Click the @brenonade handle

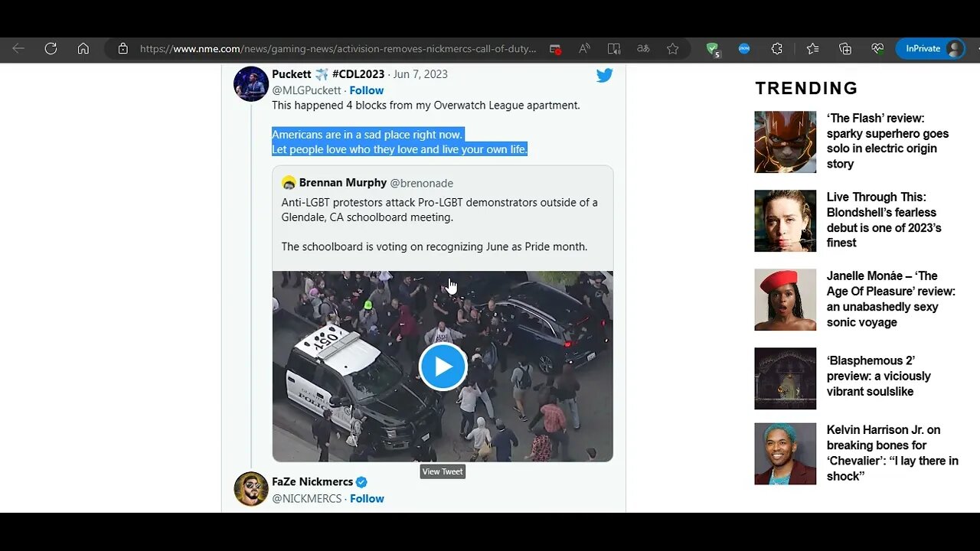click(422, 183)
